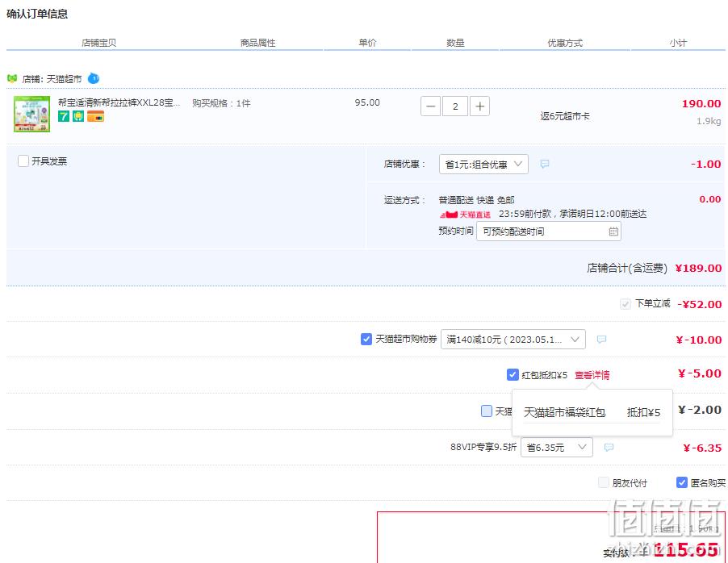
Task: Click the 小计 column header
Action: tap(678, 43)
